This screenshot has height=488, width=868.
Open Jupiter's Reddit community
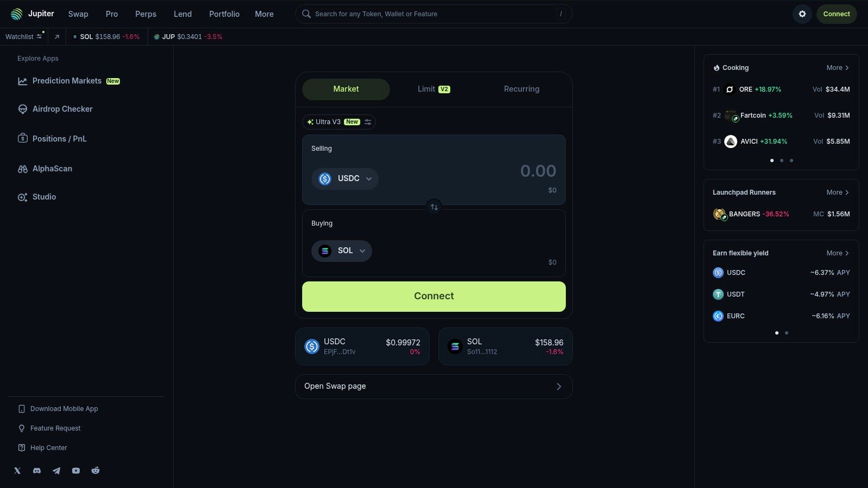coord(95,471)
